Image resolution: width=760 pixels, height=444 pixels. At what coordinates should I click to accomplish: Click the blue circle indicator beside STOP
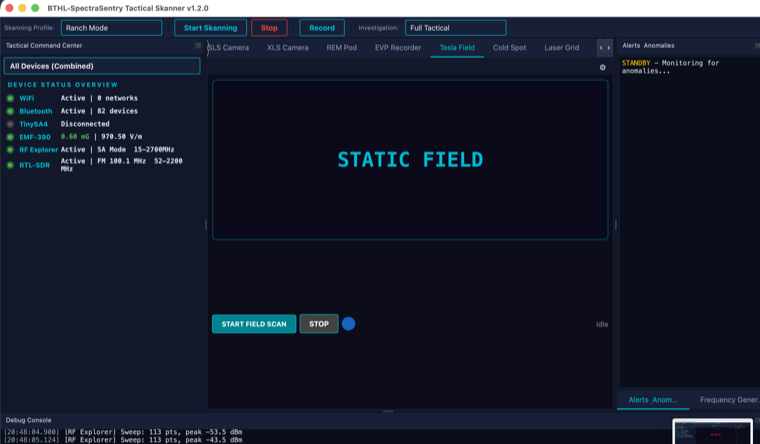[348, 324]
